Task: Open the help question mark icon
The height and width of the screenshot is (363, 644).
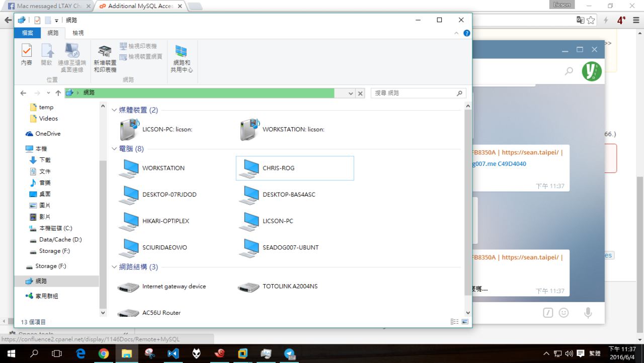Action: 466,33
